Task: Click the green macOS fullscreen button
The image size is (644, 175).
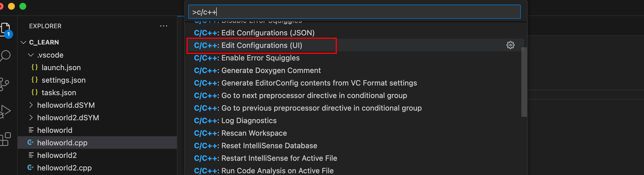Action: (x=23, y=6)
